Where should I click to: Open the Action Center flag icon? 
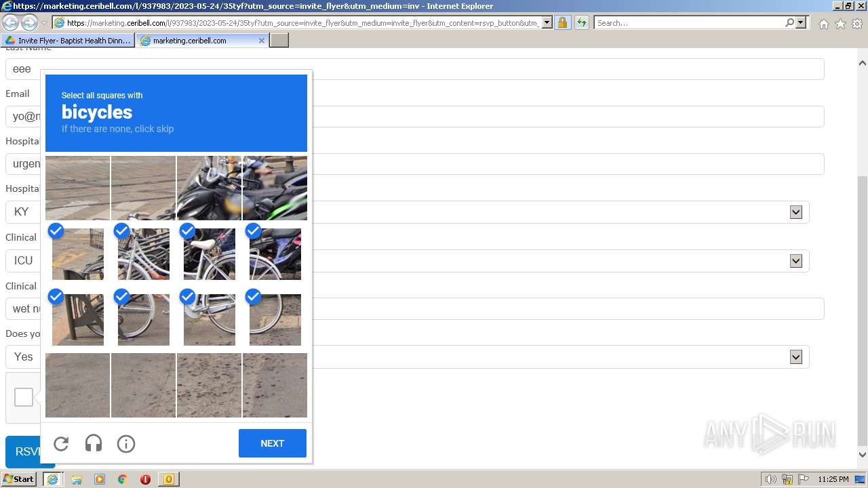[x=803, y=479]
